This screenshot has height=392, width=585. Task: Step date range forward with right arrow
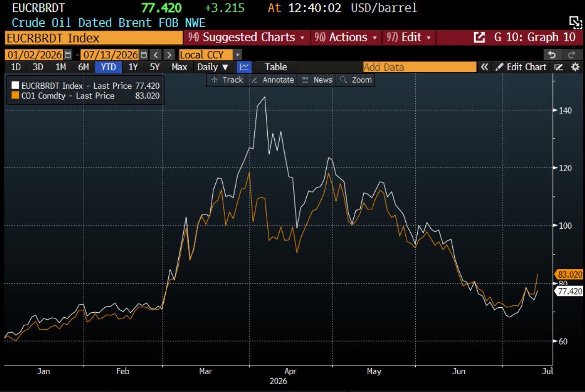coord(169,55)
